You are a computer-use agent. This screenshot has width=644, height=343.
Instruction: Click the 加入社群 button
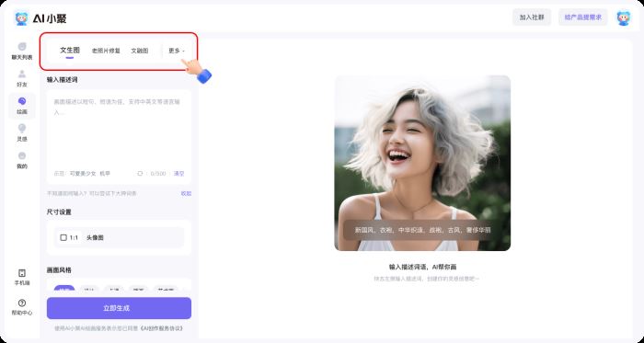pyautogui.click(x=532, y=17)
